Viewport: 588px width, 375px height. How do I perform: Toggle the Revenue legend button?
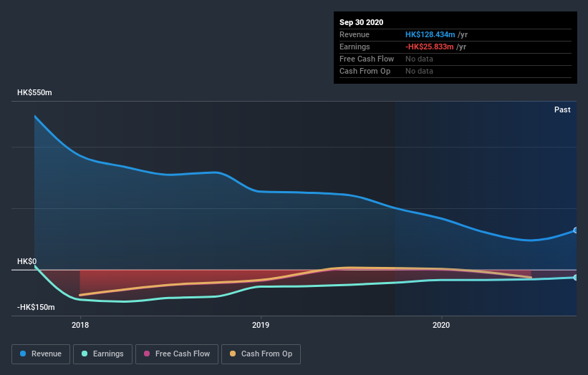41,354
